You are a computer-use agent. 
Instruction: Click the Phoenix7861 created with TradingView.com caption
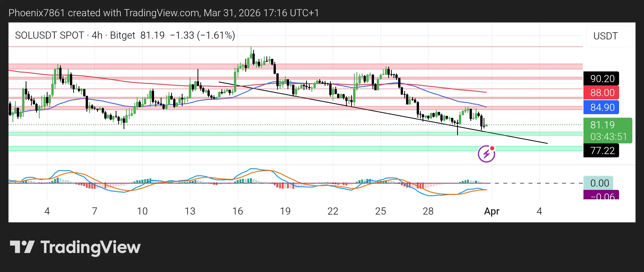pos(164,13)
